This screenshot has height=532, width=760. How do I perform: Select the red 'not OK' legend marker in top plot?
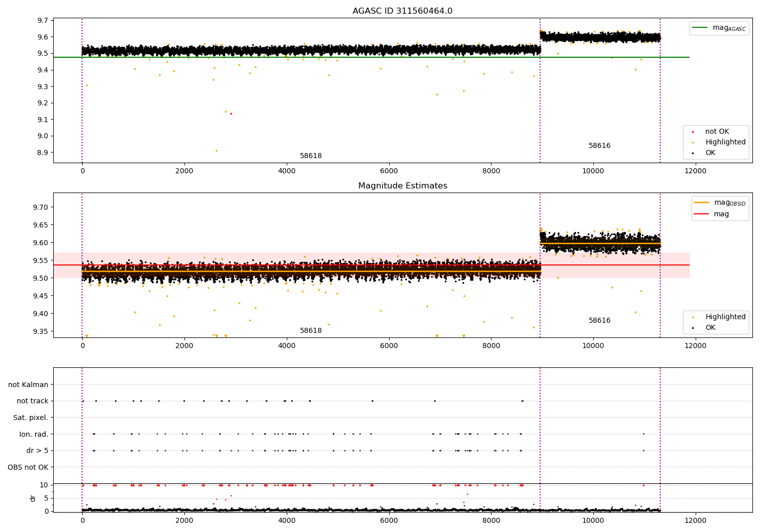coord(695,132)
